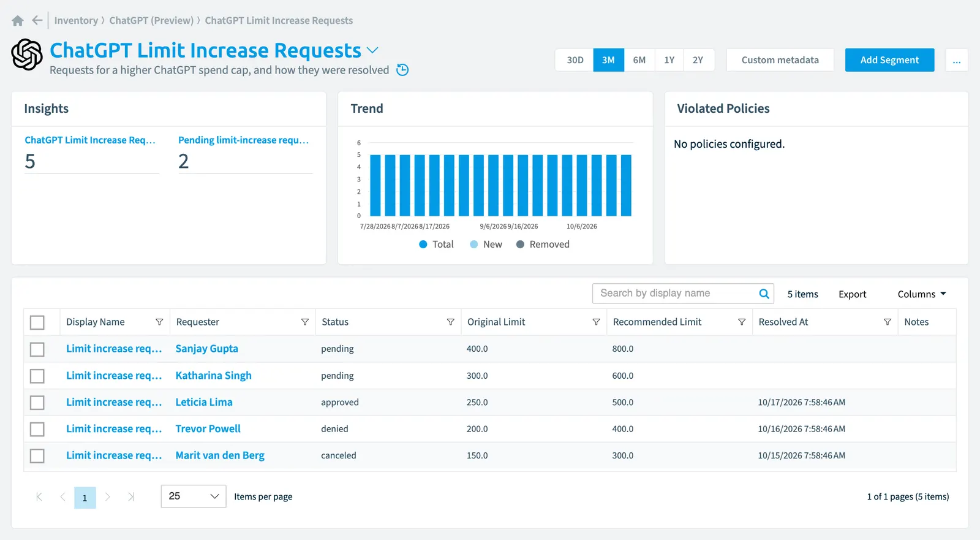Click the ChatGPT (Preview) breadcrumb

point(151,20)
